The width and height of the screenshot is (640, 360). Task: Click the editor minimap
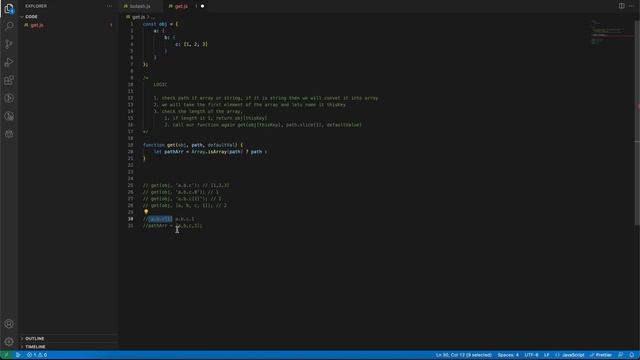pos(611,33)
